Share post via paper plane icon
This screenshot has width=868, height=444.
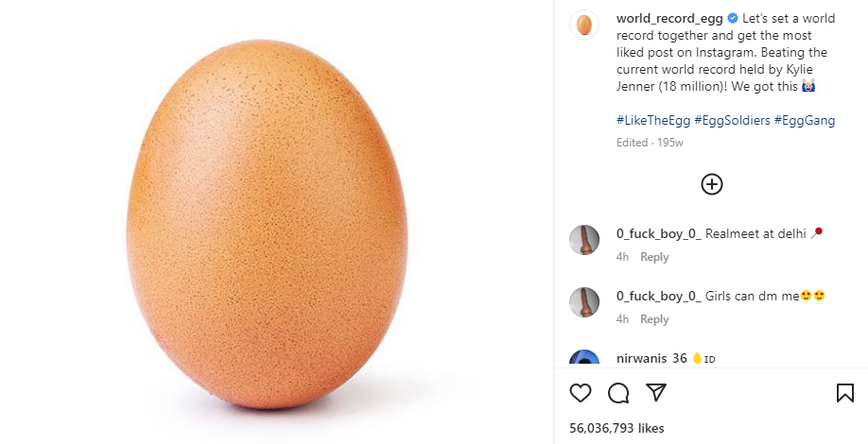coord(656,393)
